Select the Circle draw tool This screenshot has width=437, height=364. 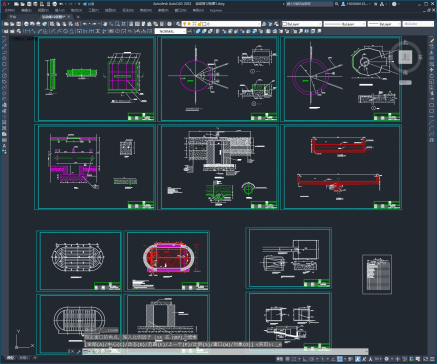click(4, 75)
